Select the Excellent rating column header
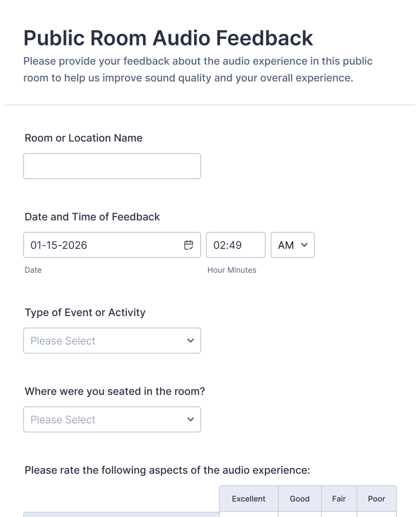 pos(248,498)
